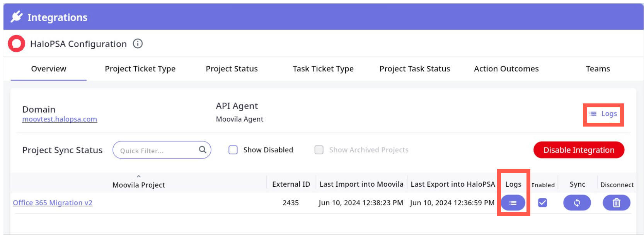Switch to the Project Ticket Type tab
Screen dimensions: 644x240
pos(140,69)
